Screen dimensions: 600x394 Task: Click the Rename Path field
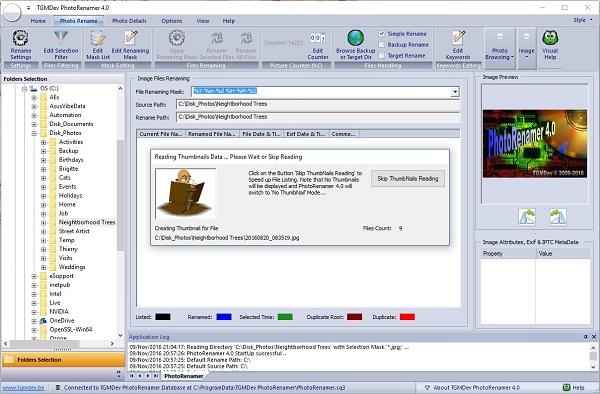pos(318,117)
